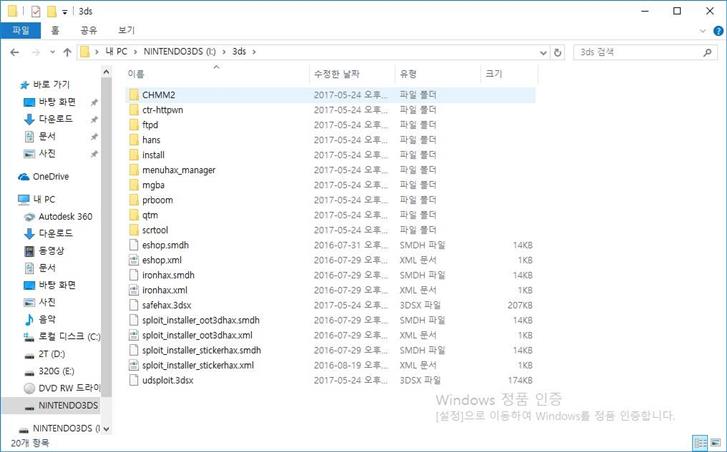Viewport: 727px width, 452px height.
Task: Select the hans folder icon
Action: tap(134, 140)
